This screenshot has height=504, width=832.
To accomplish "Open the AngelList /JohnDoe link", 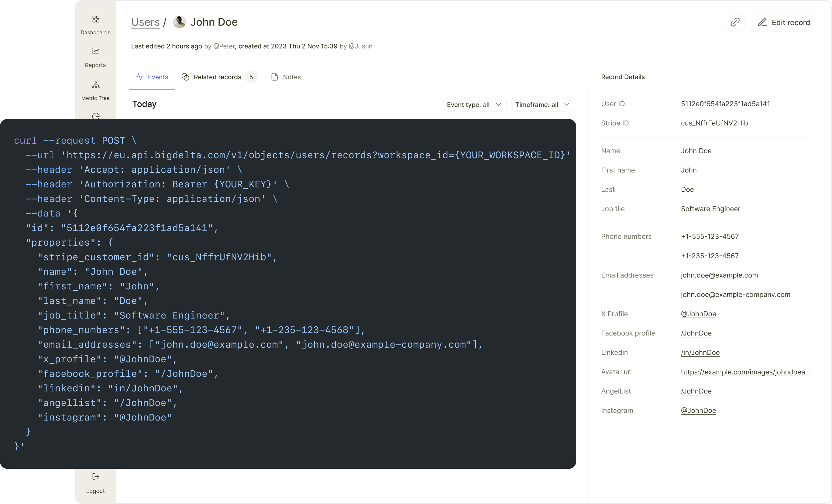I will [x=696, y=391].
